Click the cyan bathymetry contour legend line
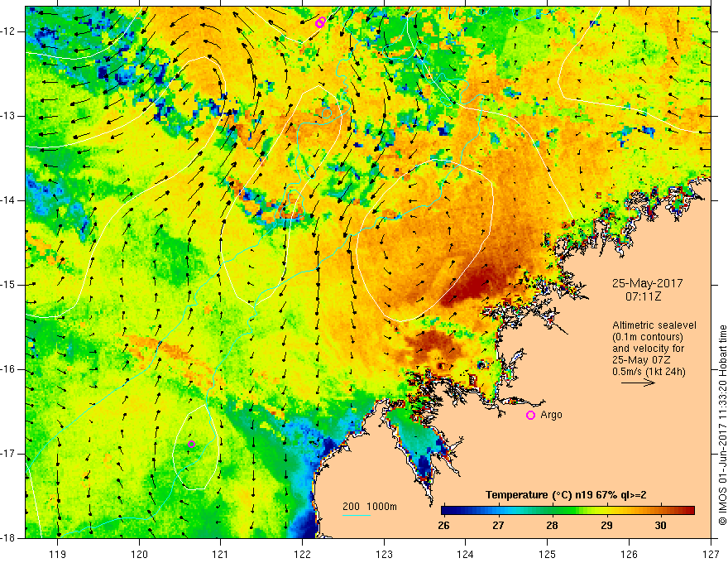728x563 pixels. point(356,515)
